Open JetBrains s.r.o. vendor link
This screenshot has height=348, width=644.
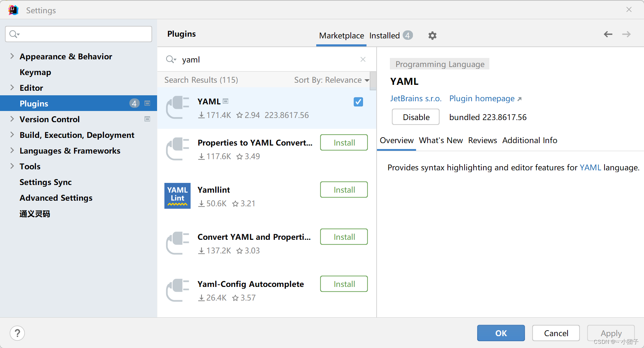[x=416, y=98]
